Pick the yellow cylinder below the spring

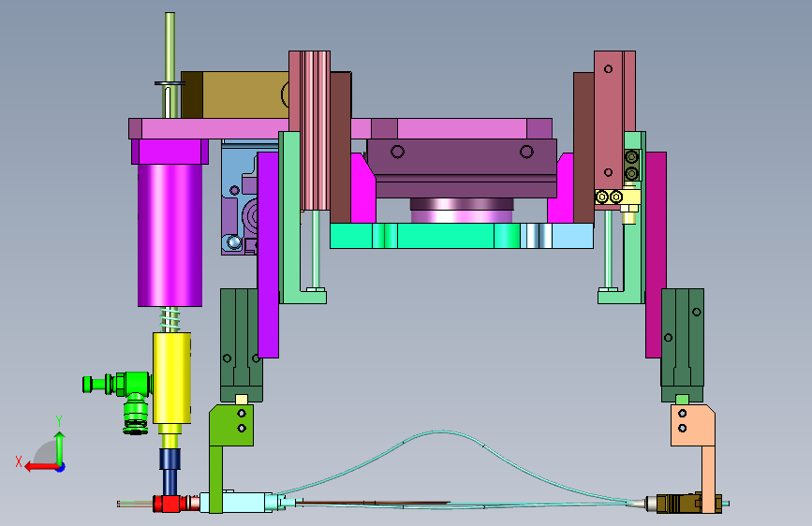[x=172, y=378]
